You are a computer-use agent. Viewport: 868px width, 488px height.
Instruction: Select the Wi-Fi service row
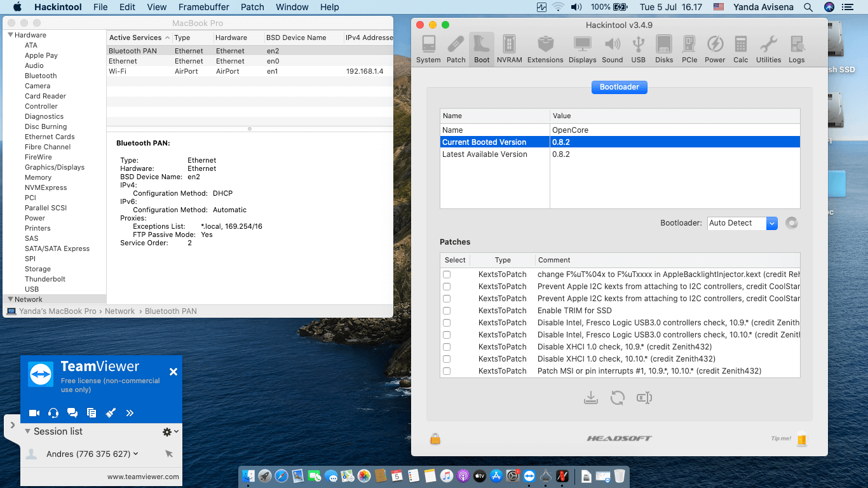coord(118,71)
